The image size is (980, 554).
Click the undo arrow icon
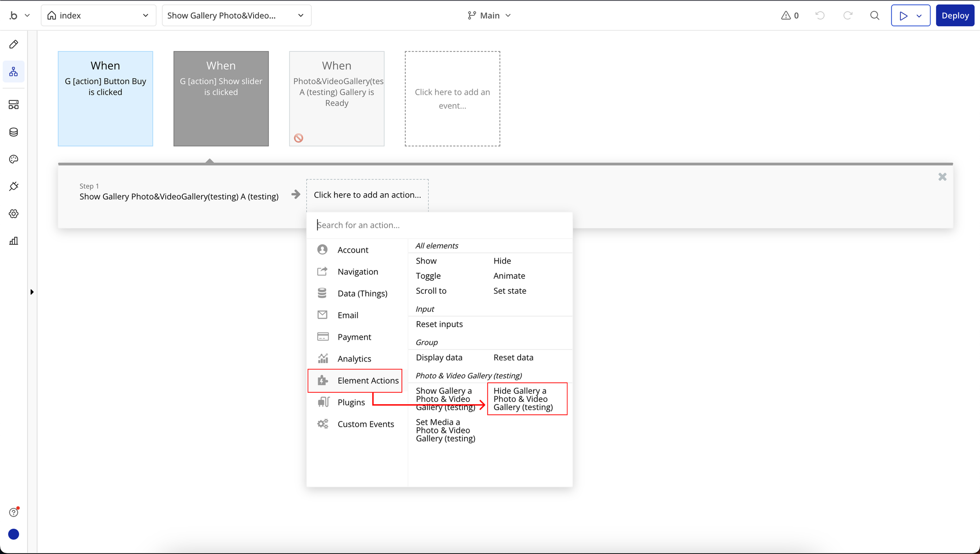tap(820, 15)
